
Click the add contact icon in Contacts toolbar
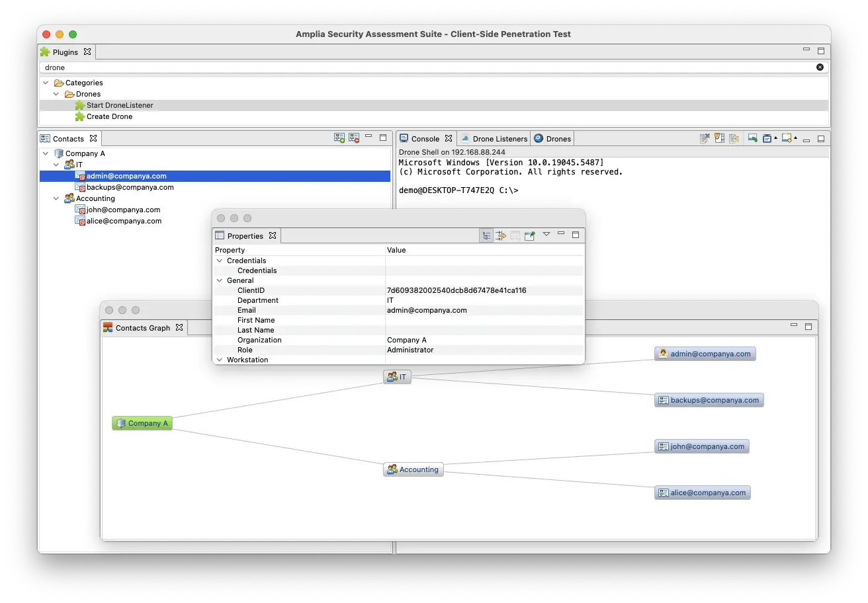pos(339,138)
